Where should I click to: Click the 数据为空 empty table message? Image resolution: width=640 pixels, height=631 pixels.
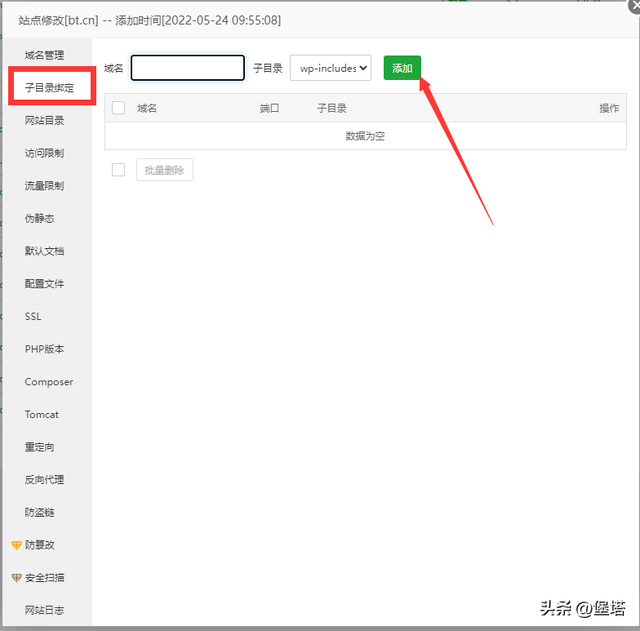click(x=365, y=136)
